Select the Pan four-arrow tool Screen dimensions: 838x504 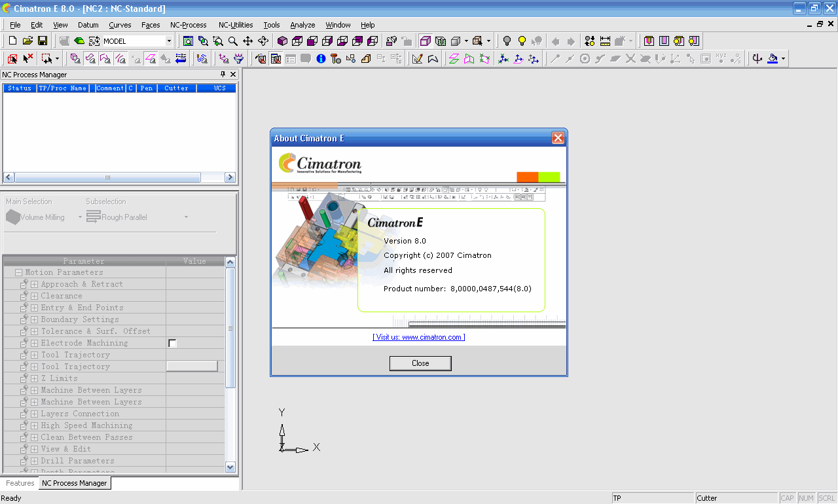pyautogui.click(x=248, y=41)
